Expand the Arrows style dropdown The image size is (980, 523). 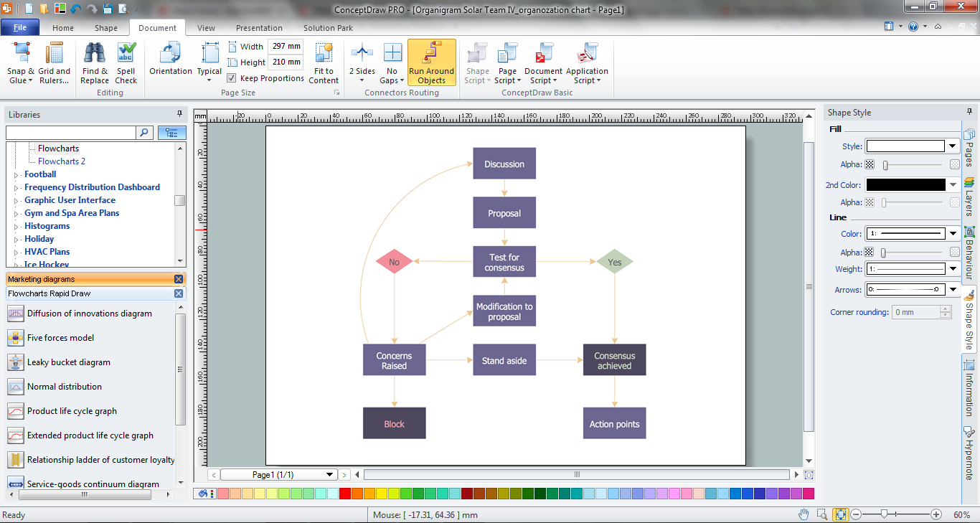(x=953, y=289)
